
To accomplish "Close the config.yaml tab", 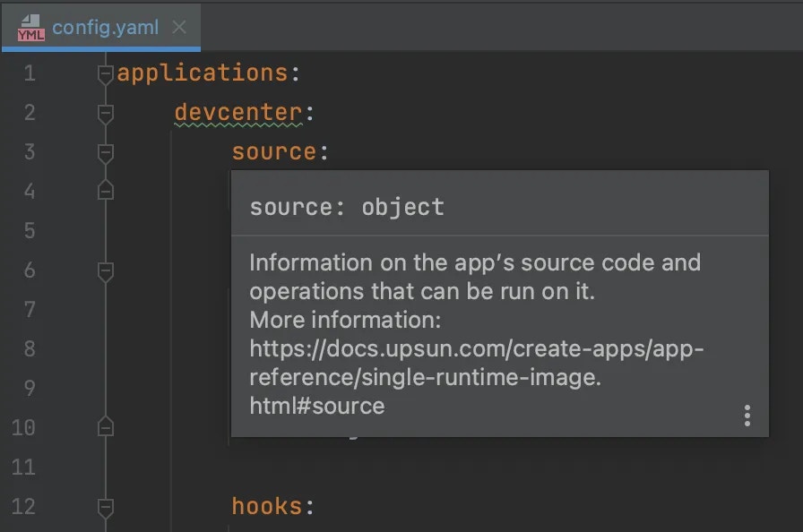I will click(178, 27).
